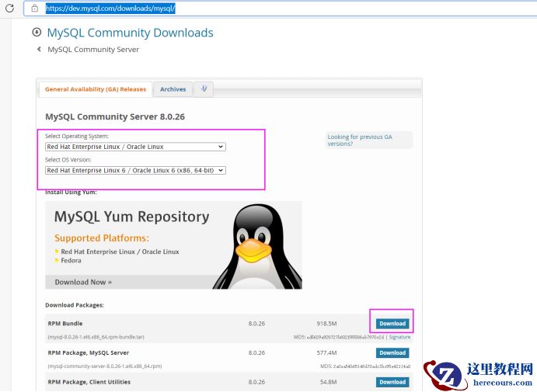Viewport: 537px width, 392px height.
Task: Click the 918.5M size value
Action: tap(326, 324)
